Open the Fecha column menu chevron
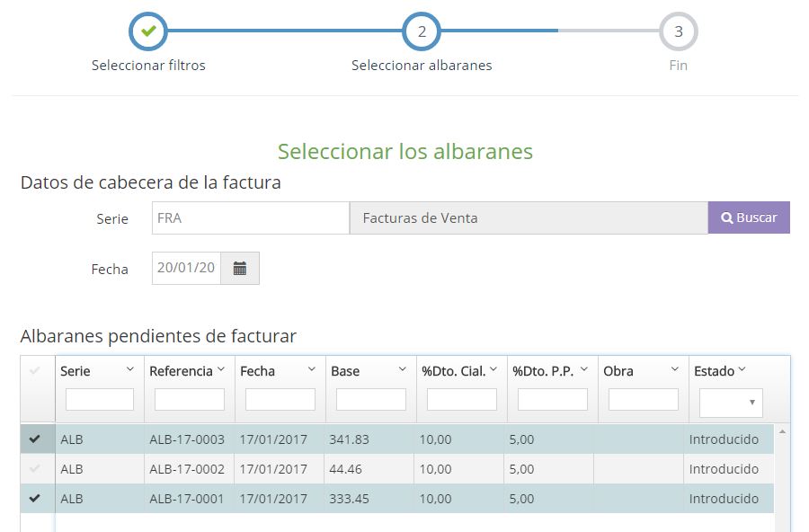809x532 pixels. [312, 369]
